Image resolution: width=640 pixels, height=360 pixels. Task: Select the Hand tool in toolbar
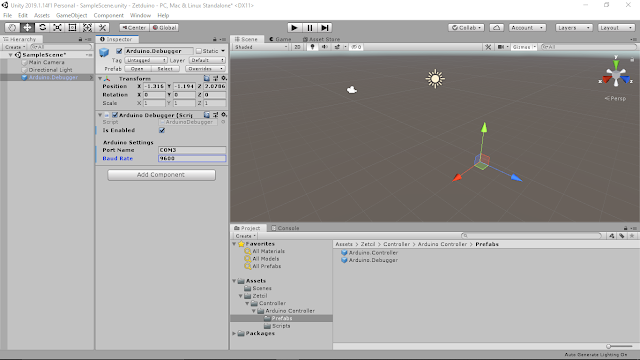[x=12, y=28]
